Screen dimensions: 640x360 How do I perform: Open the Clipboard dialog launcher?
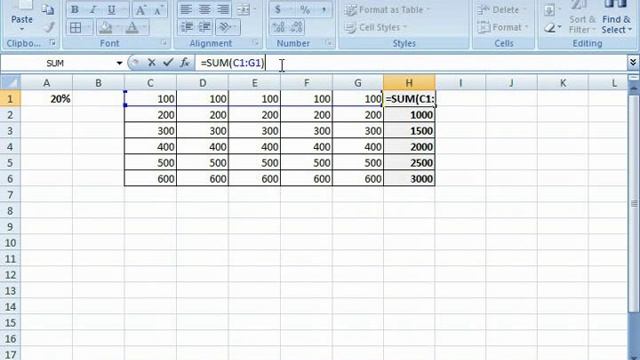coord(52,42)
